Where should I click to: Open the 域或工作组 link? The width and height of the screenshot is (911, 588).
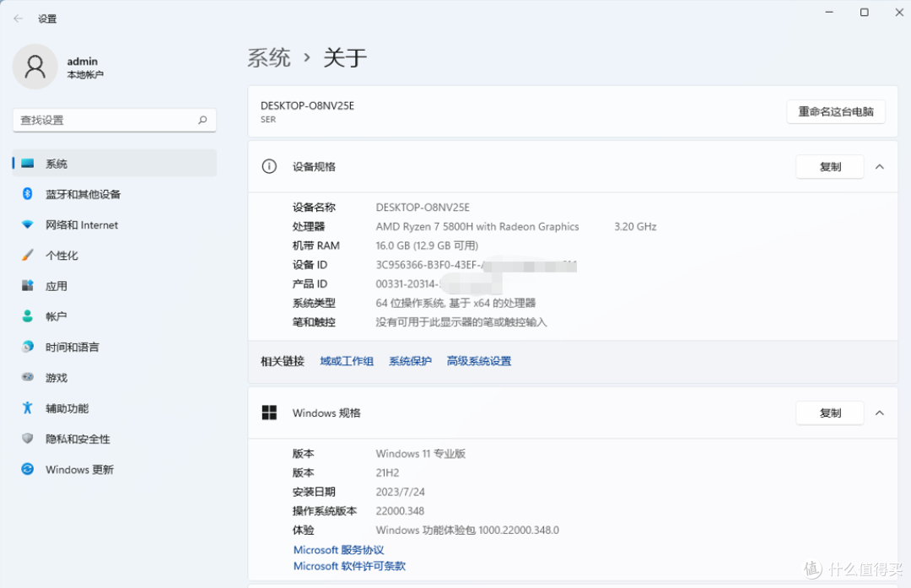pos(347,361)
